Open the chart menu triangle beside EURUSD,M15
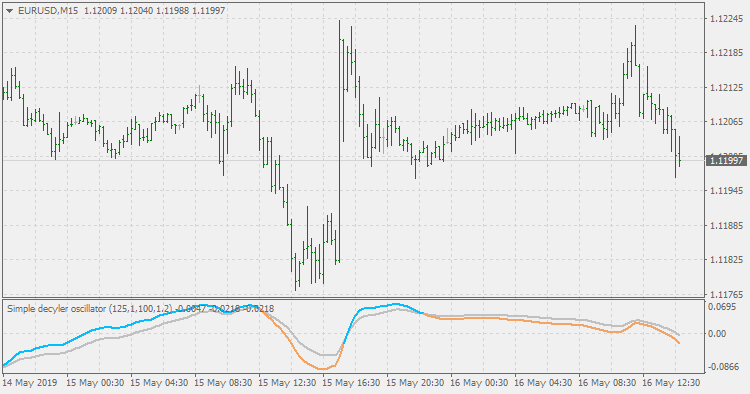Viewport: 750px width, 394px height. tap(10, 11)
